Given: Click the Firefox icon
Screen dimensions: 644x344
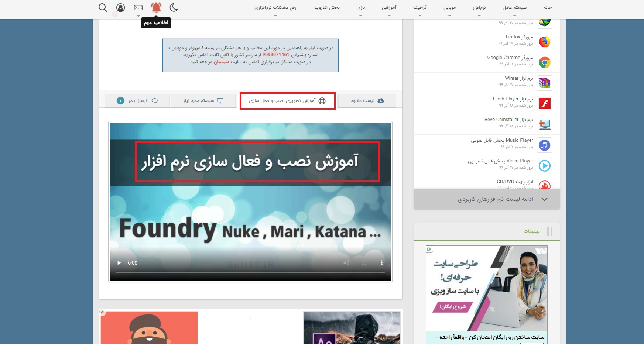Looking at the screenshot, I should 544,42.
